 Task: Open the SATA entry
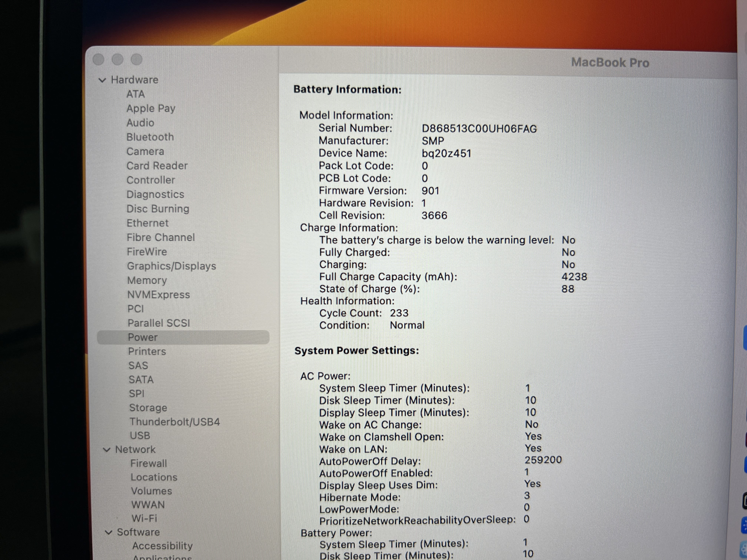[141, 380]
